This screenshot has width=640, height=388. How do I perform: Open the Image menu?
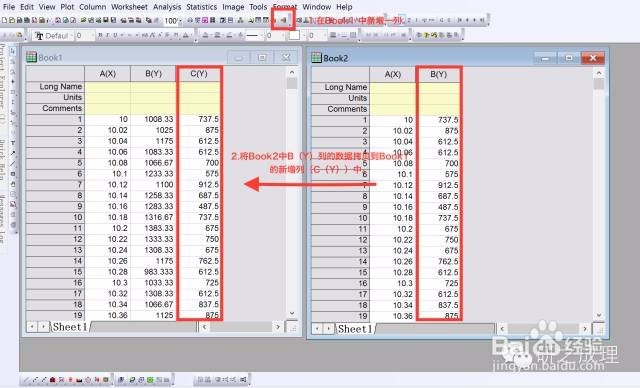click(x=233, y=7)
